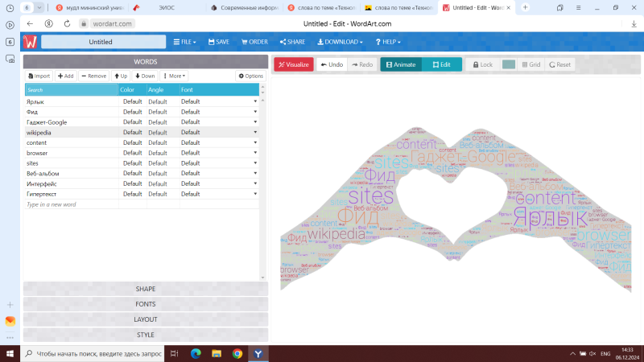
Task: Switch to Edit mode
Action: point(441,64)
